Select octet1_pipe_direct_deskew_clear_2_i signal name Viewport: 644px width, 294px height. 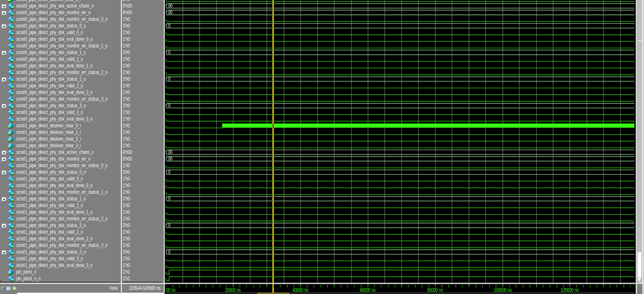click(x=48, y=139)
